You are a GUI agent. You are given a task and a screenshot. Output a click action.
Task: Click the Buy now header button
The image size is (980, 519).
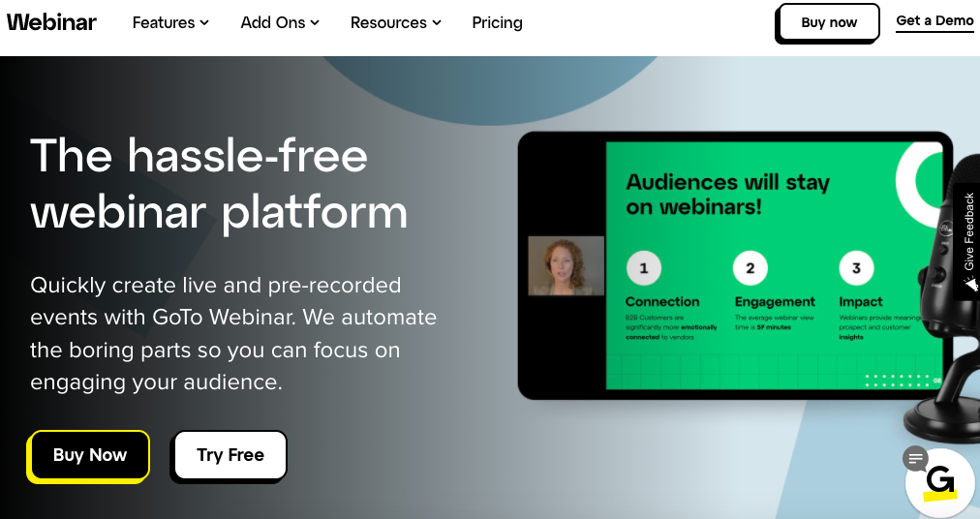[828, 23]
